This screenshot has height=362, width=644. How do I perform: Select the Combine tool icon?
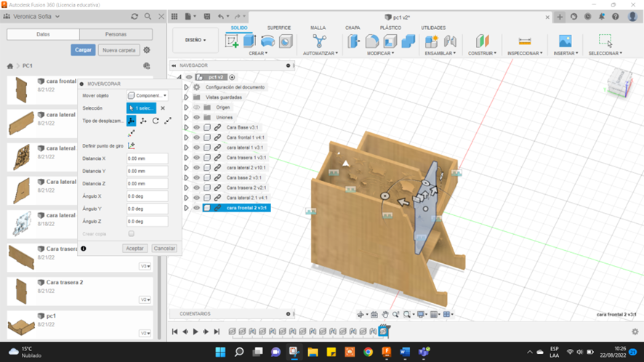tap(408, 41)
